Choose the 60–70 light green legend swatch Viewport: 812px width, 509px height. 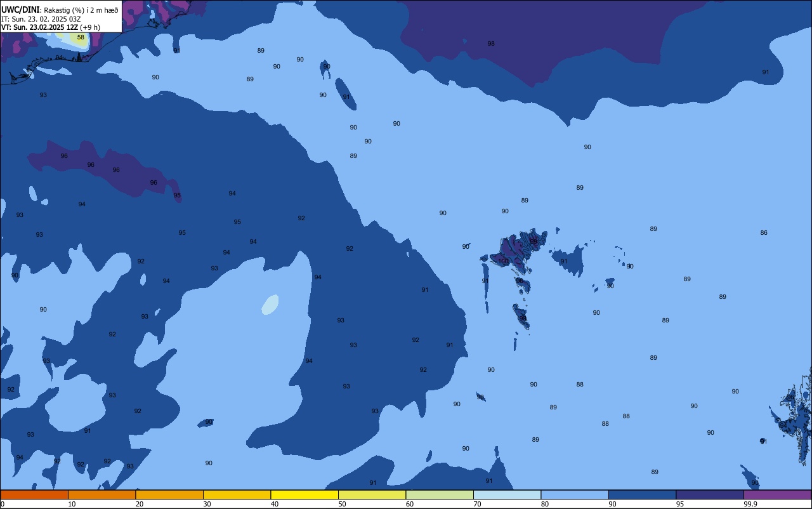tap(440, 494)
